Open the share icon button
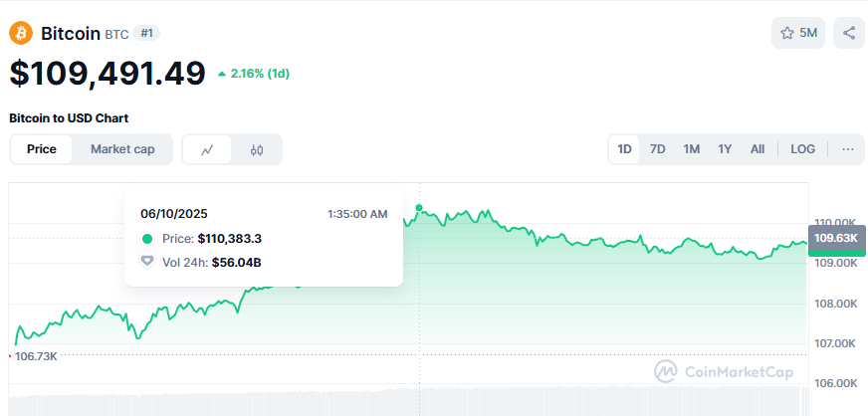 point(849,33)
